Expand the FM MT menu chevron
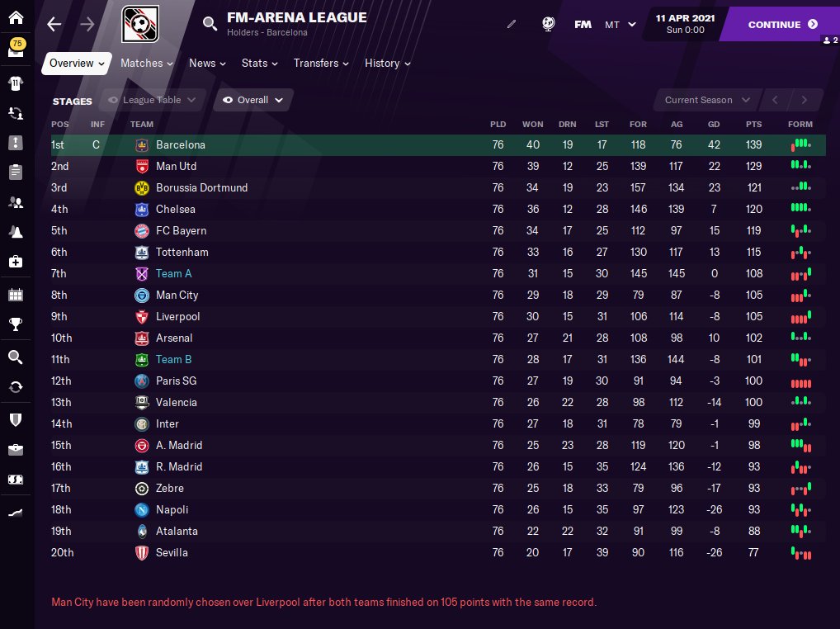Viewport: 840px width, 629px height. [632, 24]
